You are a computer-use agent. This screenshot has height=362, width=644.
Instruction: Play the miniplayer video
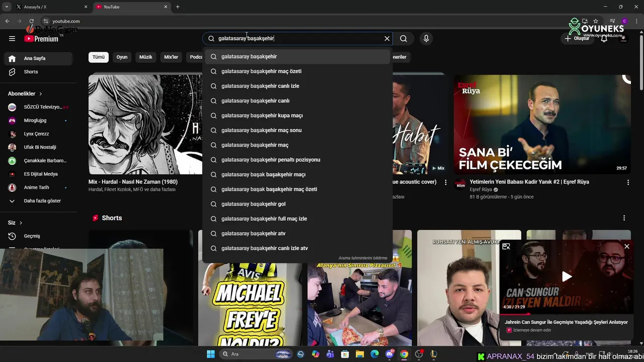coord(567,276)
